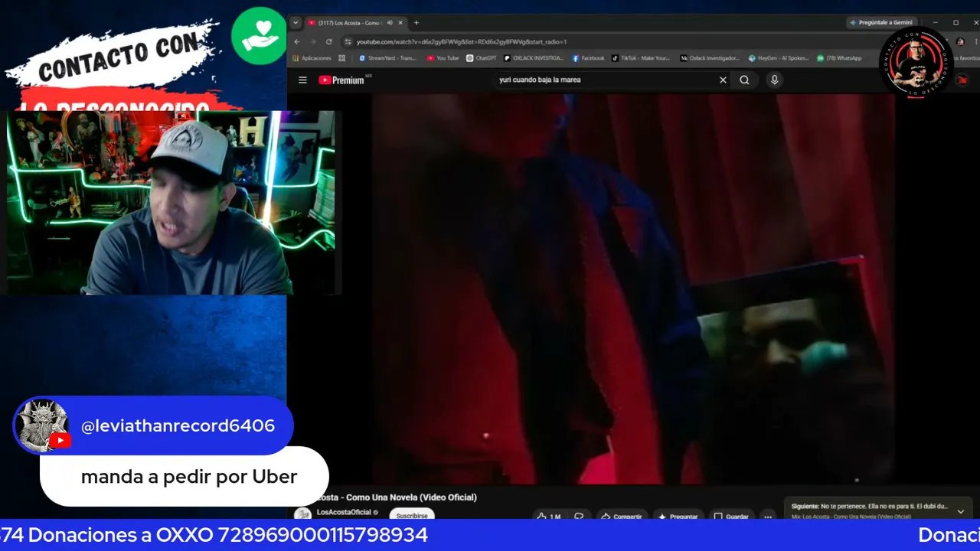This screenshot has width=980, height=551.
Task: View site information icon in address bar
Action: pyautogui.click(x=348, y=41)
